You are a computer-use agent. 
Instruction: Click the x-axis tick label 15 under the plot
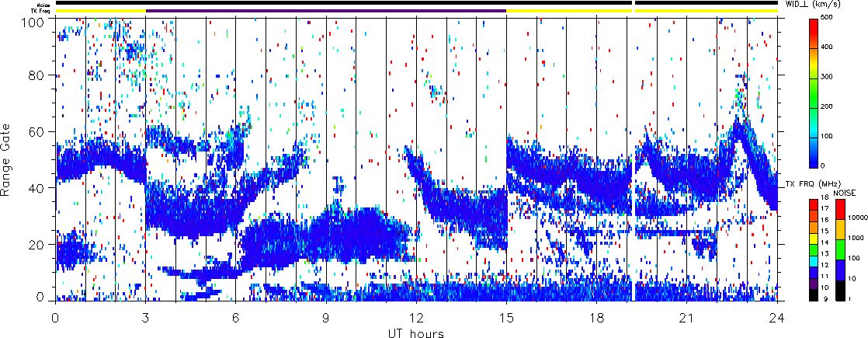point(506,318)
